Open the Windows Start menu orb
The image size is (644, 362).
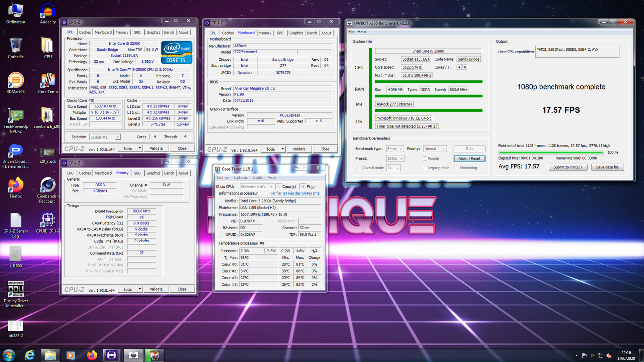click(9, 355)
